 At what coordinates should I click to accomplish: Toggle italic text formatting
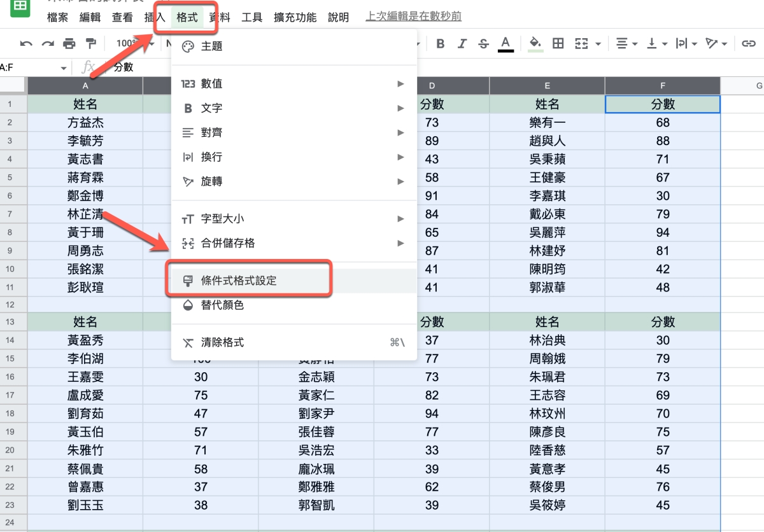[x=462, y=44]
